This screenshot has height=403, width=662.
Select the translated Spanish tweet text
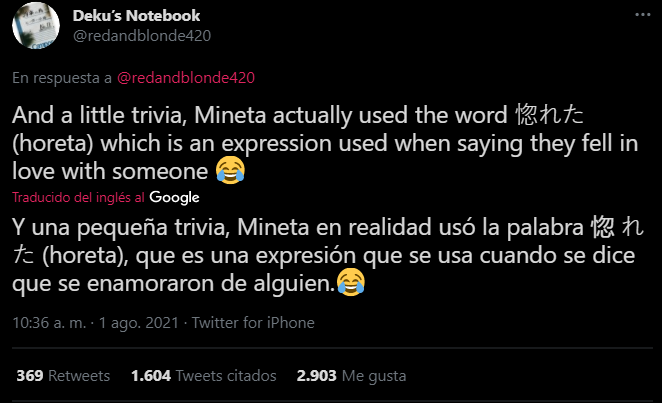coord(300,256)
